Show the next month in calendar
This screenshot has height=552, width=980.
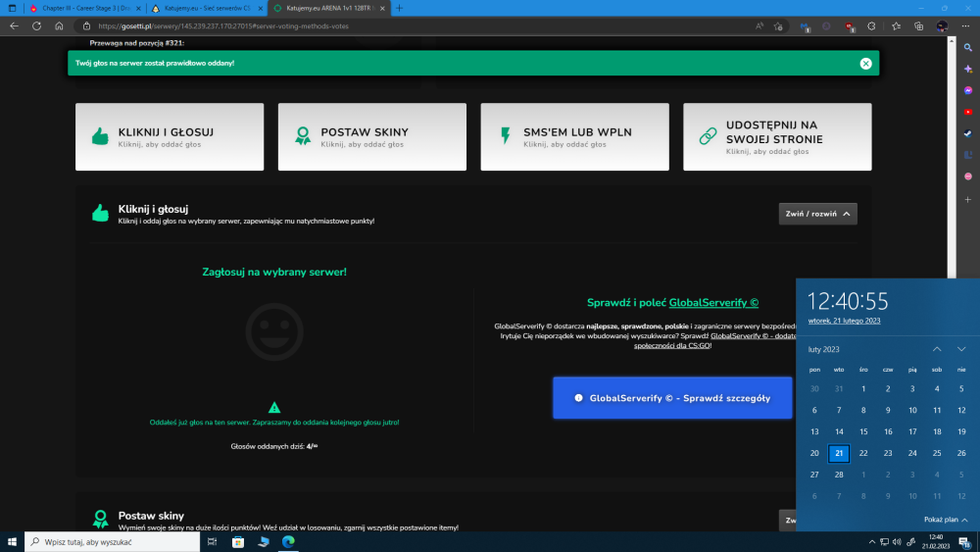click(x=961, y=349)
